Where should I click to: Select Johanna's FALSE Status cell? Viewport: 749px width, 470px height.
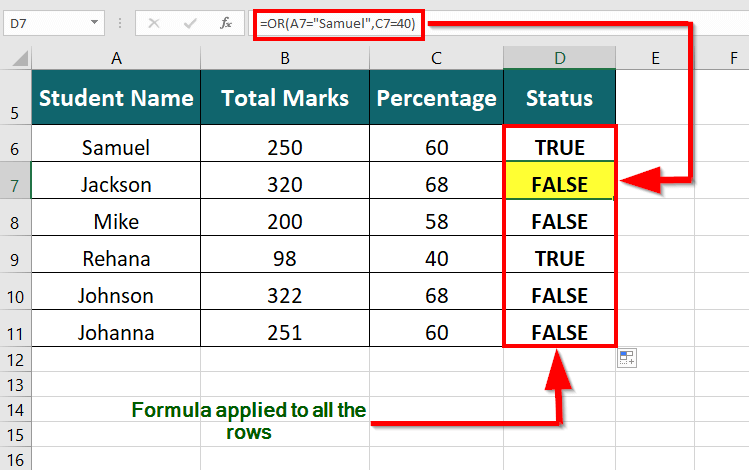559,329
